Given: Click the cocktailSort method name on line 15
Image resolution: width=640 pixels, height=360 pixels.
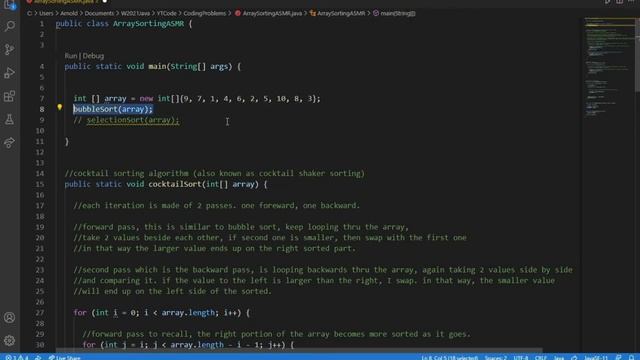Looking at the screenshot, I should 175,184.
